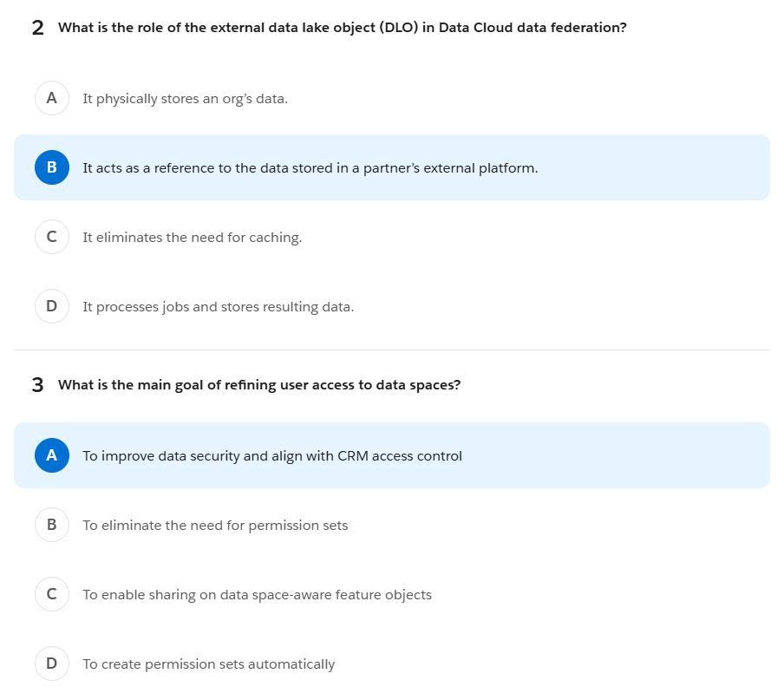Click 'To improve data security' answer text

[272, 456]
